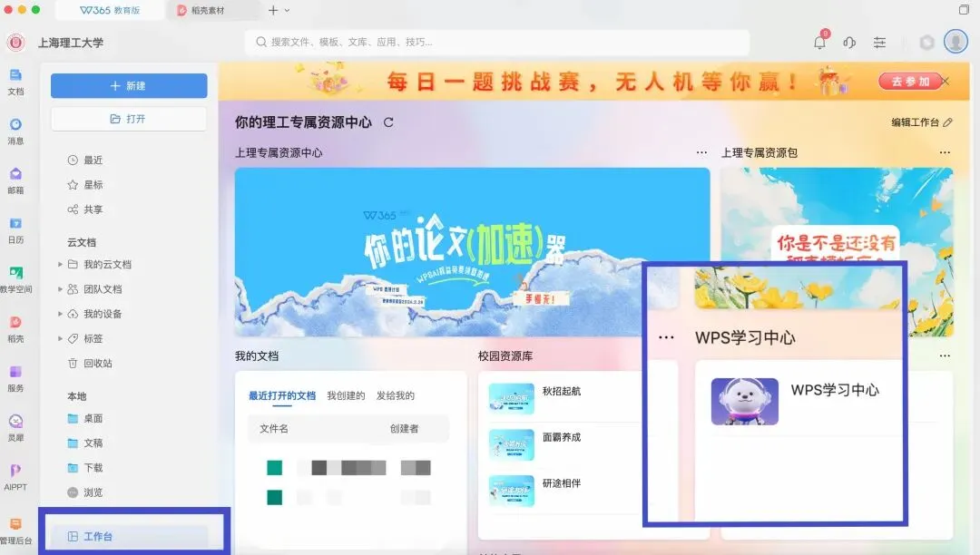This screenshot has height=555, width=980.
Task: Open more options beside WPS学习中心 heading
Action: [666, 337]
